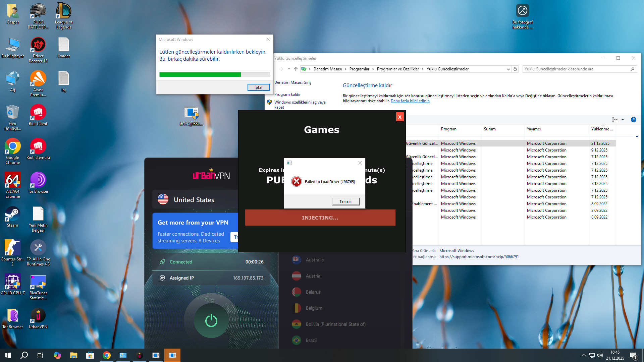Click the Programlar ve Özellikler breadcrumb

pyautogui.click(x=398, y=69)
